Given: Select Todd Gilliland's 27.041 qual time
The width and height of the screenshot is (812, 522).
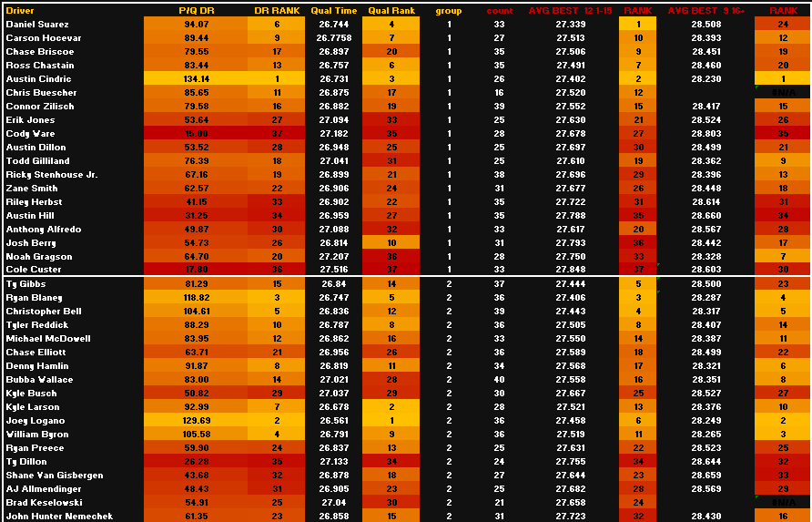Looking at the screenshot, I should pyautogui.click(x=334, y=161).
